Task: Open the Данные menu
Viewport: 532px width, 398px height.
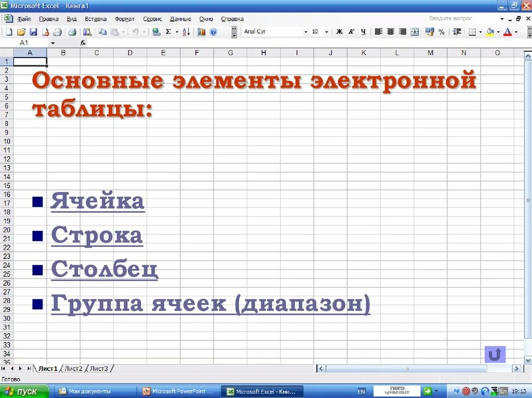Action: [180, 19]
